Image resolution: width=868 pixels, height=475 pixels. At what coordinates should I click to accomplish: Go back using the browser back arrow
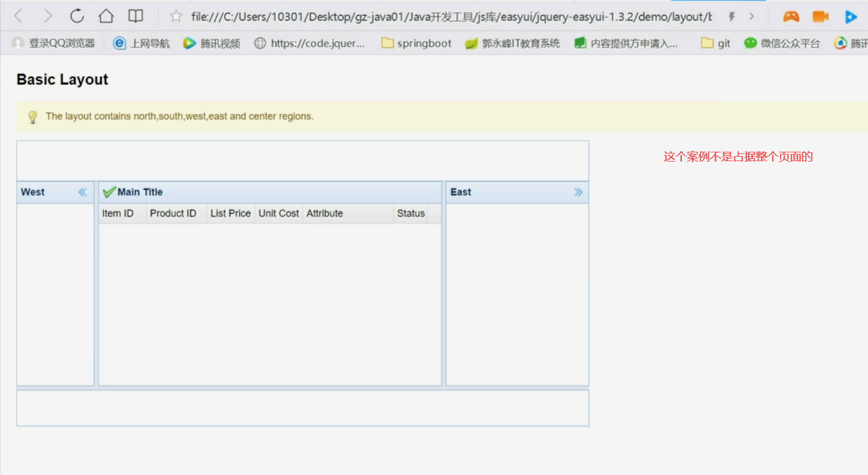point(18,16)
